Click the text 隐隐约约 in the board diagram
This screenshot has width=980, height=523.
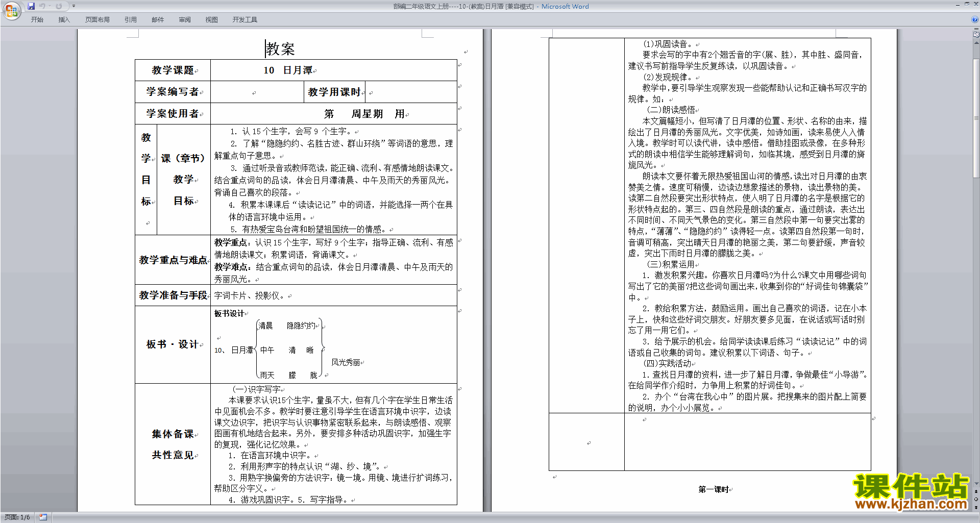coord(301,326)
